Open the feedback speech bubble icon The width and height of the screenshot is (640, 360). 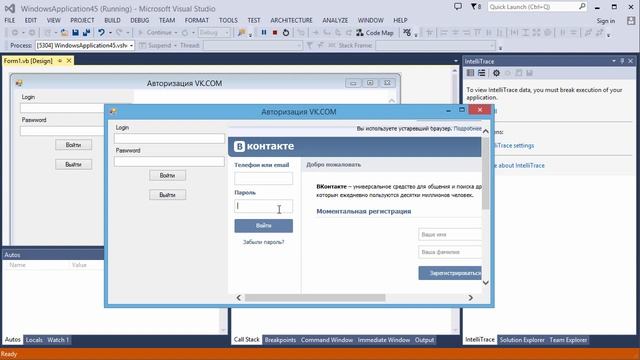click(458, 7)
